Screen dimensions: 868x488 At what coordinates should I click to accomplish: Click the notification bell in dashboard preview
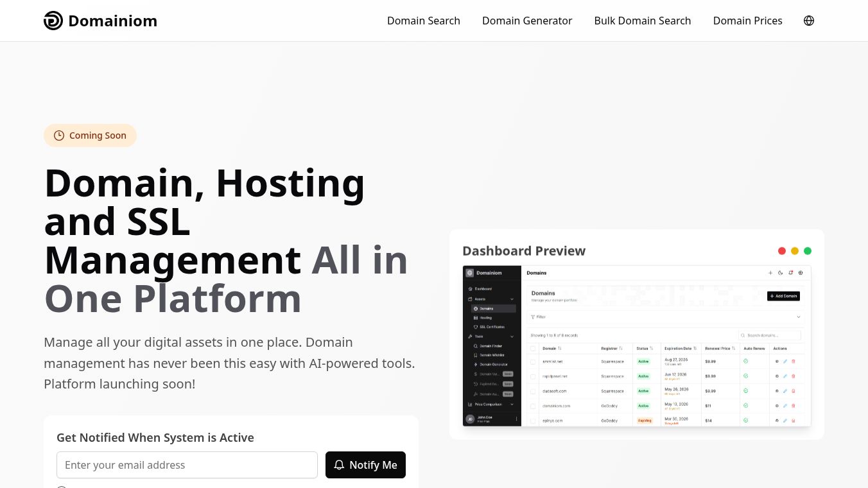pyautogui.click(x=790, y=273)
